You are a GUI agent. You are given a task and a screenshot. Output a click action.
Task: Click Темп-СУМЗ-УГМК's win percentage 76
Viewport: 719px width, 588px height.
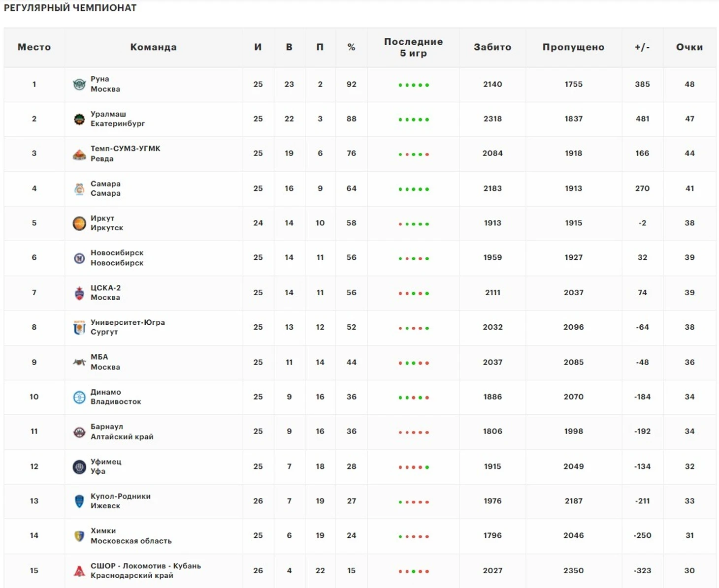pos(351,154)
